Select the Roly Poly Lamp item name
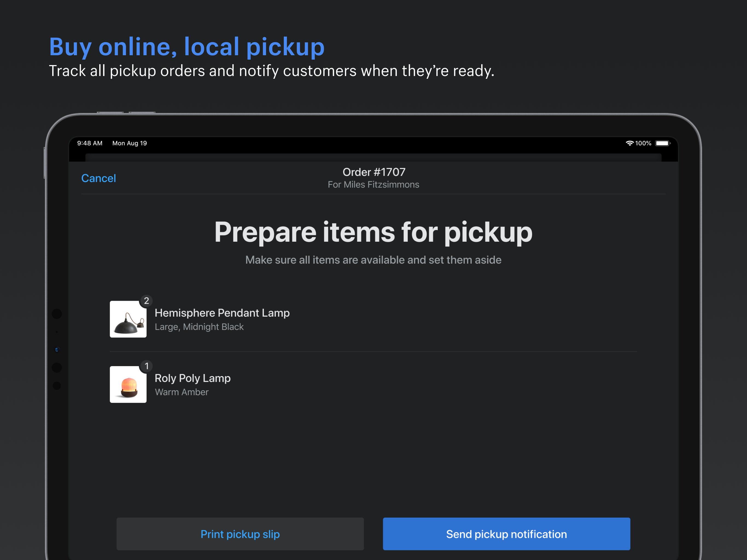Screen dimensions: 747x560 (x=192, y=378)
